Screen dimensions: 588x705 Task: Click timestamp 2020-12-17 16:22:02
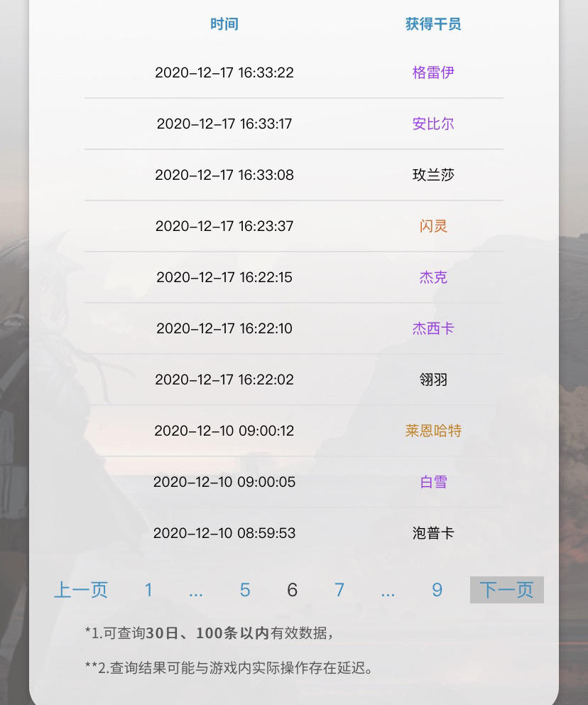(224, 380)
